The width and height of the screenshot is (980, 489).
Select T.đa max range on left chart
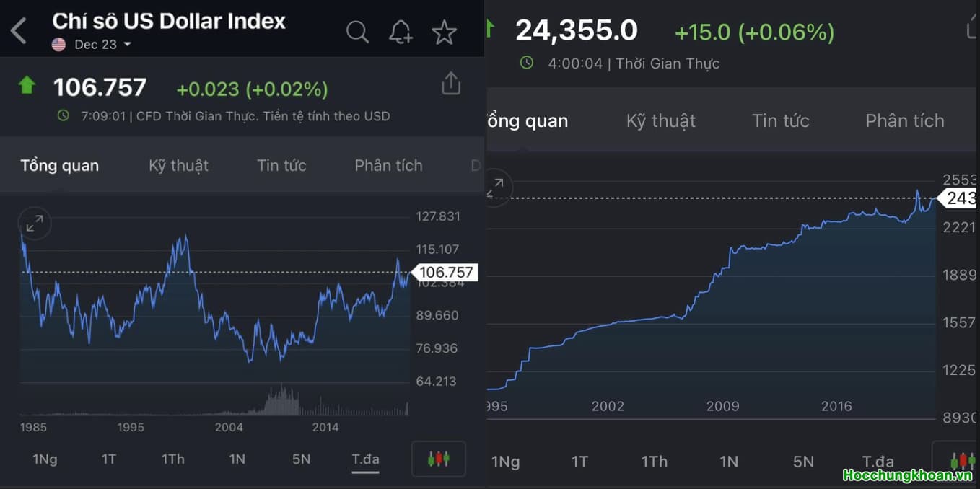click(x=365, y=459)
